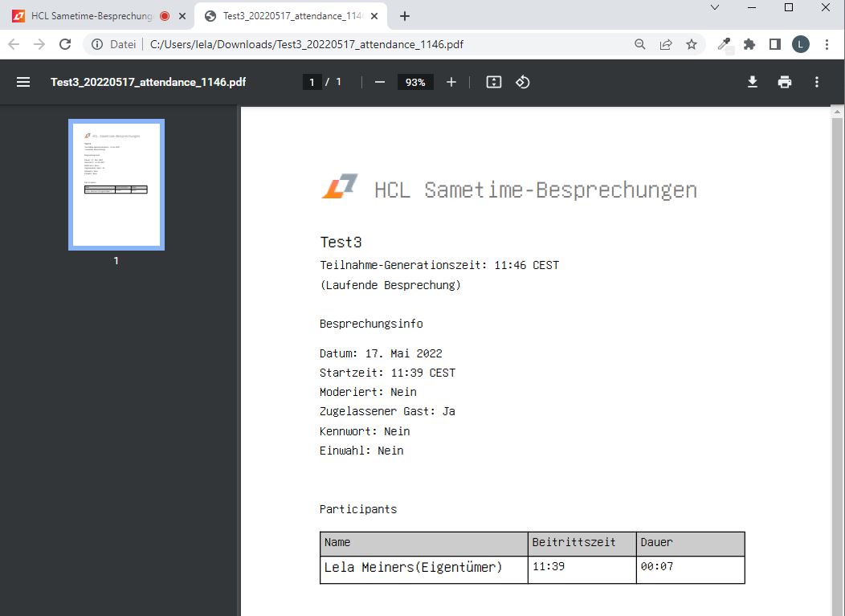Screen dimensions: 845x616
Task: Open a new browser tab
Action: coord(405,16)
